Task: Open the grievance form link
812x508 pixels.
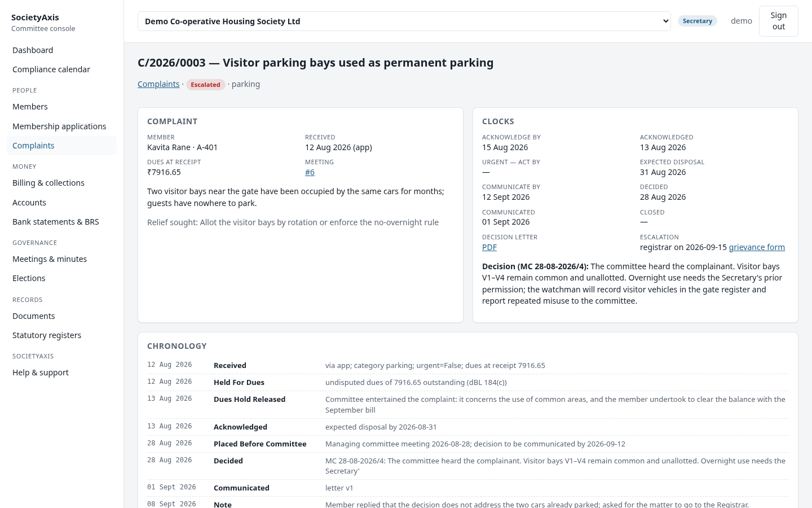Action: click(x=757, y=247)
